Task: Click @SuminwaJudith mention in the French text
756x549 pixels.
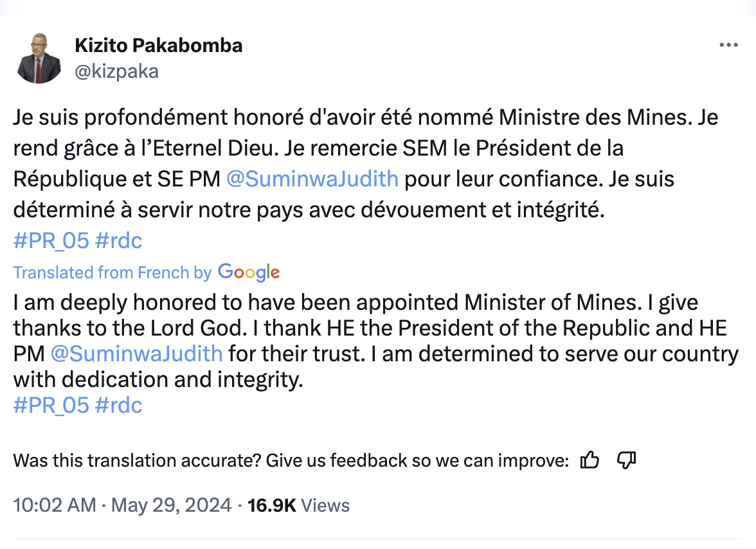Action: [x=312, y=179]
